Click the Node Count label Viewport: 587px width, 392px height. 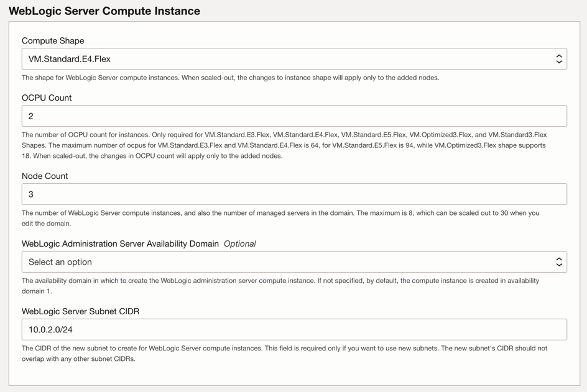[x=45, y=176]
